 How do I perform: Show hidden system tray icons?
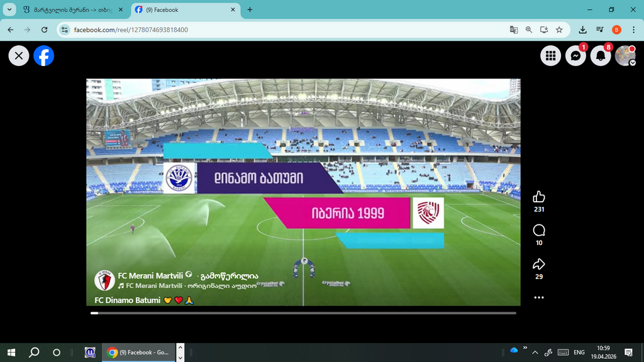coord(535,352)
